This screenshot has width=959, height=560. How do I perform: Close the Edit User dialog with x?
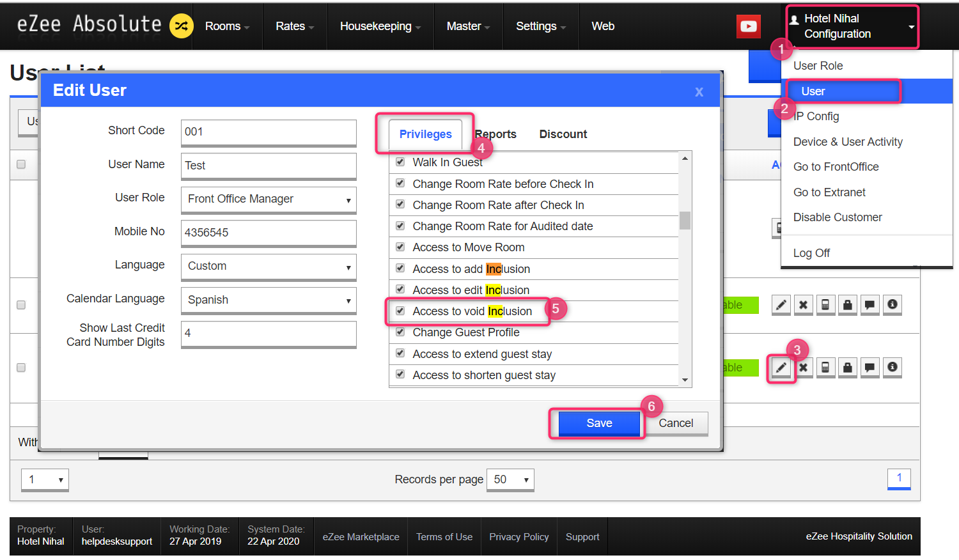point(699,92)
